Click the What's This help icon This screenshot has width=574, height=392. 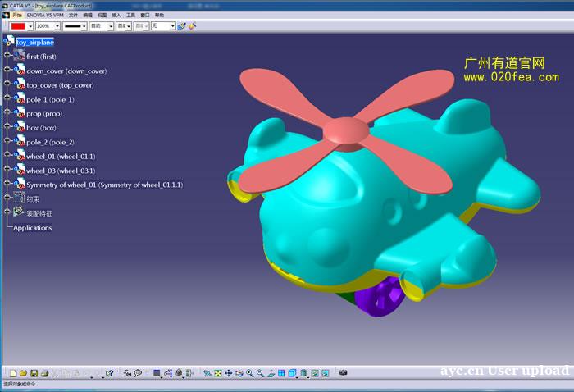(x=109, y=374)
